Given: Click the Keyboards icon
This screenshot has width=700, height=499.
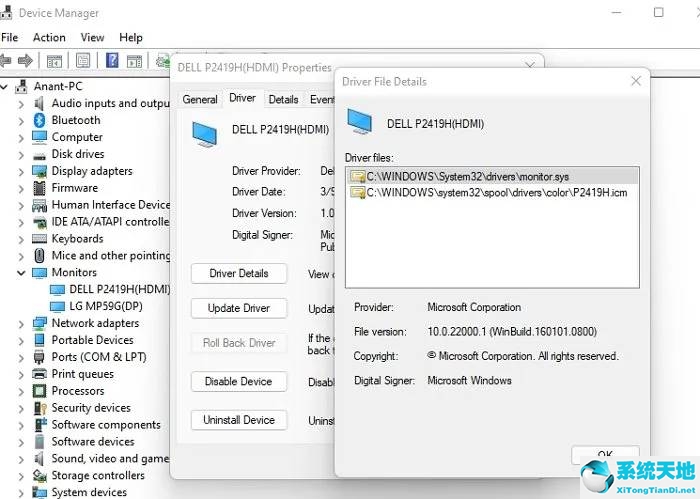Looking at the screenshot, I should 39,239.
